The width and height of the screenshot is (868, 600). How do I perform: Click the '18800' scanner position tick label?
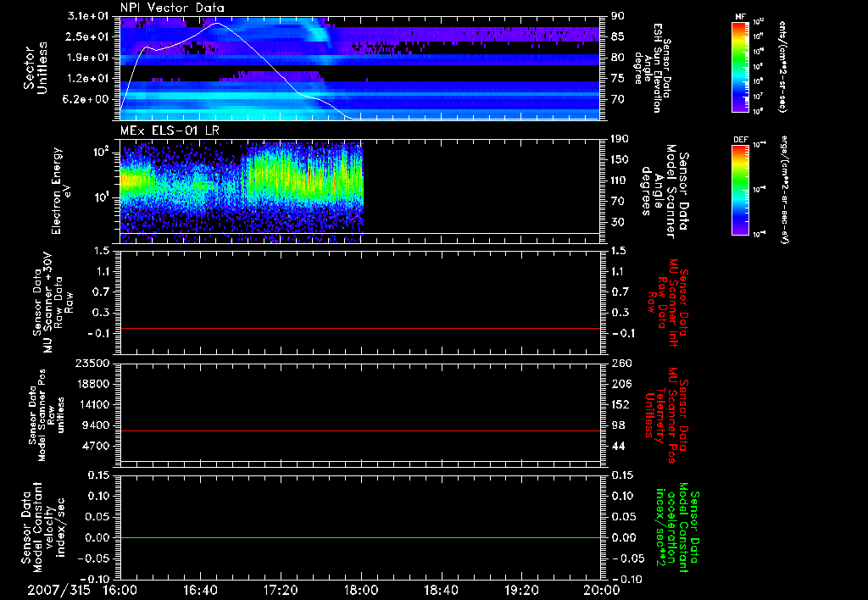(92, 384)
